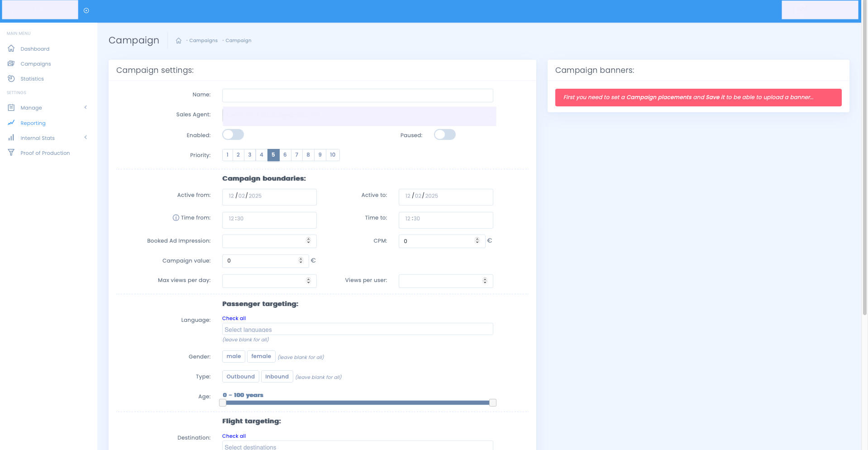Click the campaign Name input field
The image size is (868, 450).
pyautogui.click(x=357, y=96)
